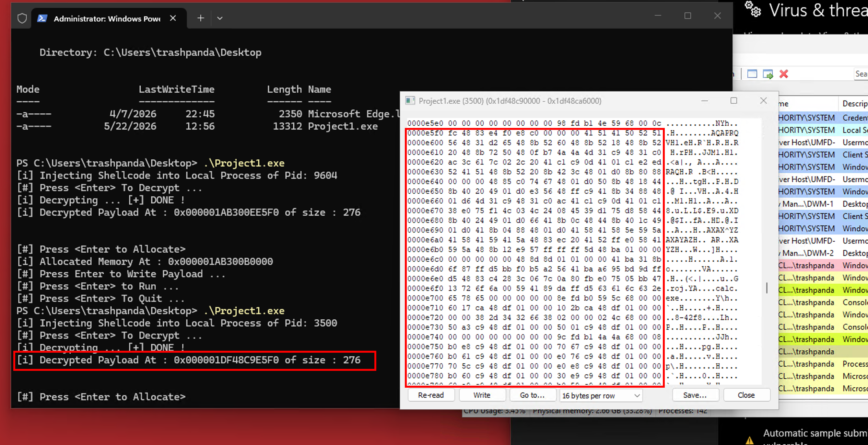Click the line mentioning Pid: 3500
Screen dimensions: 868x445
[x=177, y=324]
